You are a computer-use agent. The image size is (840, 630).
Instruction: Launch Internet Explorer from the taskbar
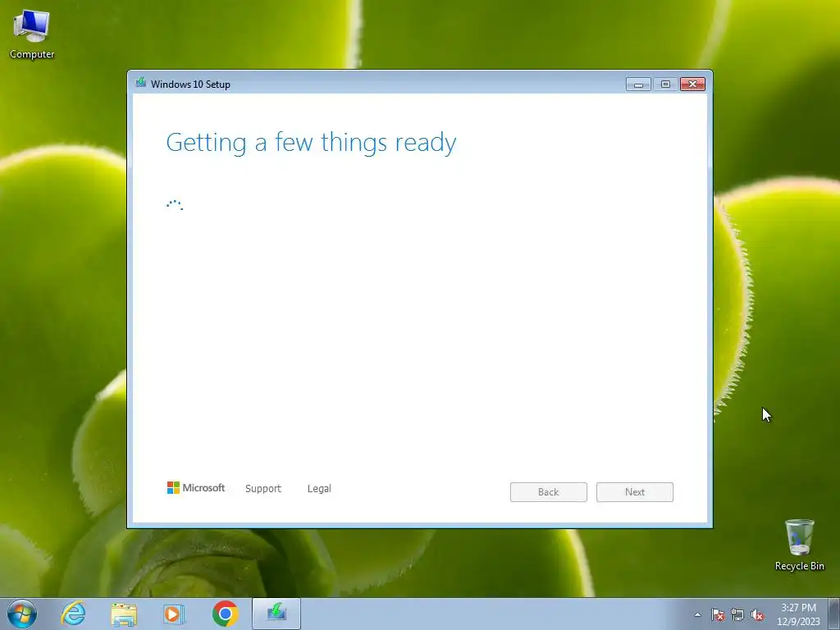[73, 614]
